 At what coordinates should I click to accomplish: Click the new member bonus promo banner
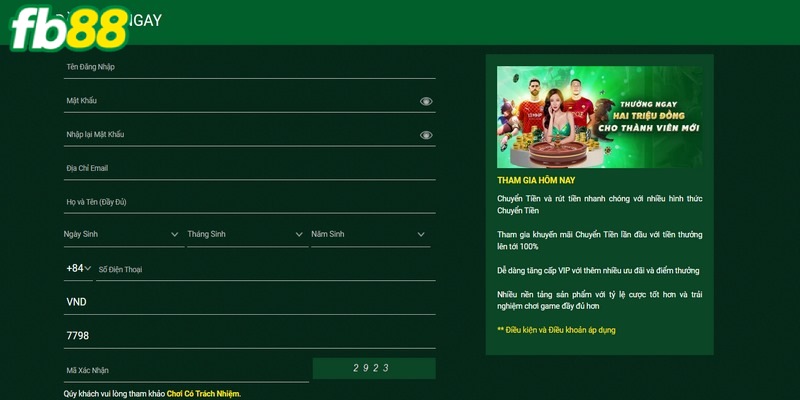[599, 117]
